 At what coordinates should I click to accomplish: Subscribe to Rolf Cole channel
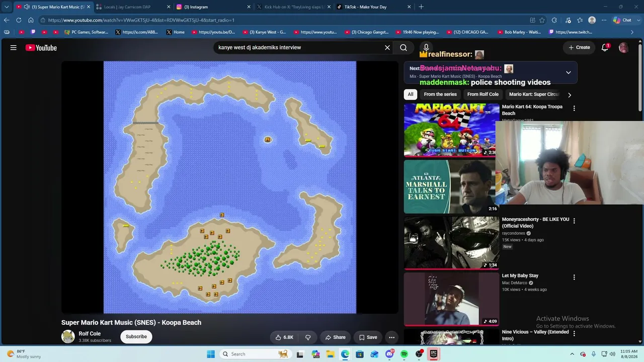(x=136, y=337)
